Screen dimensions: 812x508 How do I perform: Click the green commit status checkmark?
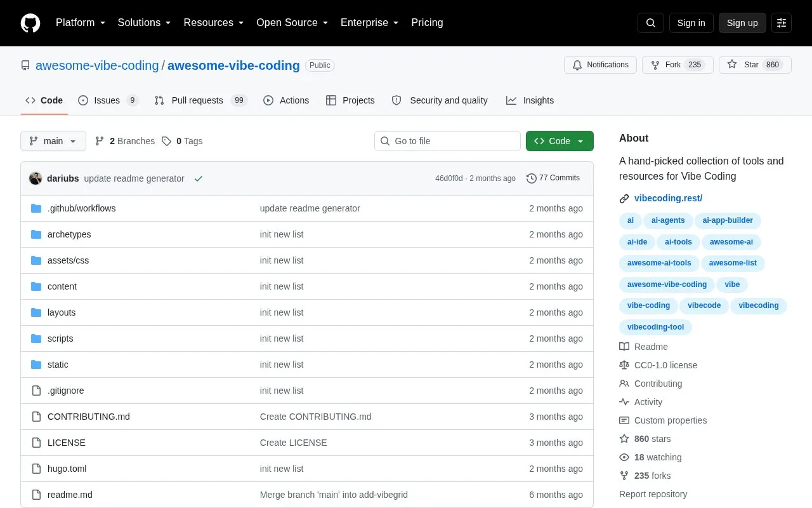pyautogui.click(x=199, y=178)
